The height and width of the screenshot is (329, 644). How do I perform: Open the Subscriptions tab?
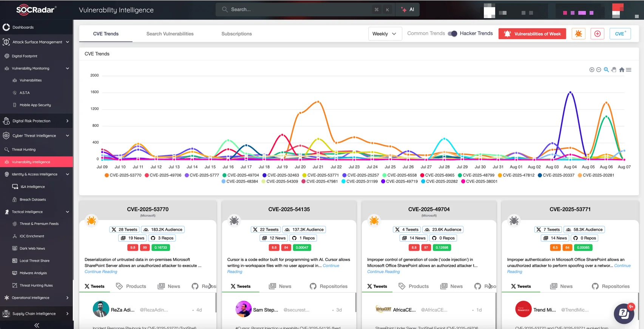pos(236,34)
